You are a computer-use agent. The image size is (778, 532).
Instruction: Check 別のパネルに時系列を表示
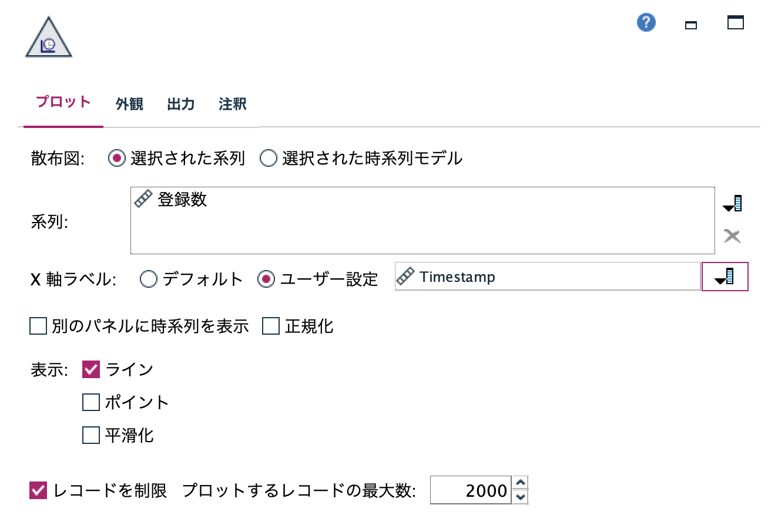(38, 326)
